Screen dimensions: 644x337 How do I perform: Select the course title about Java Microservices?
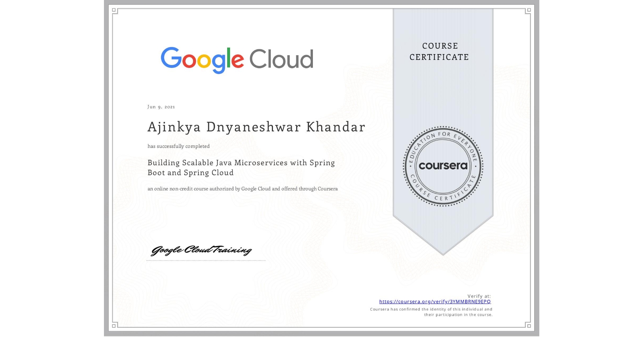(241, 167)
